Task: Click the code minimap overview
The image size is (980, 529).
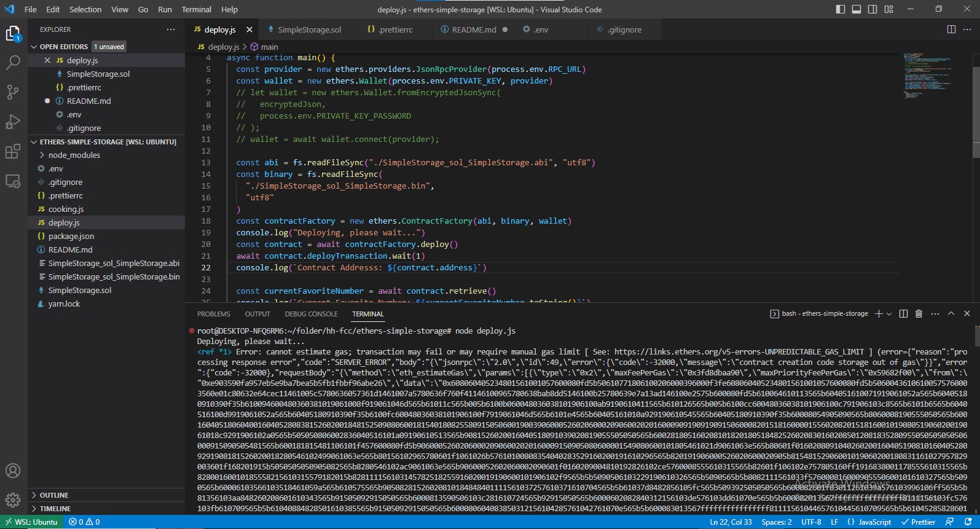Action: (x=928, y=77)
